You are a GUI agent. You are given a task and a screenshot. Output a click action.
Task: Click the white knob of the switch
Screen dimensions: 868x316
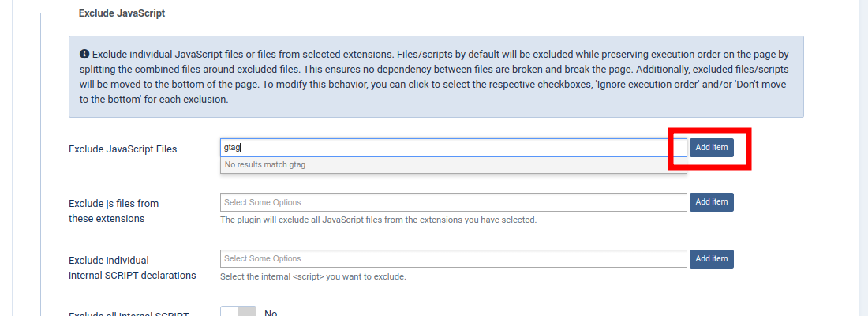point(229,311)
